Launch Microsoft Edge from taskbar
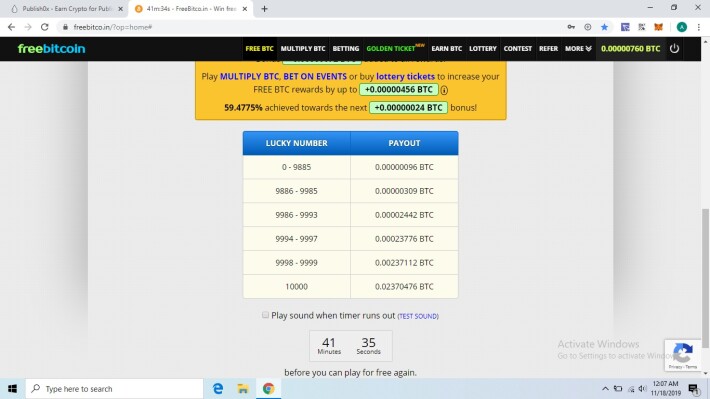 point(218,389)
